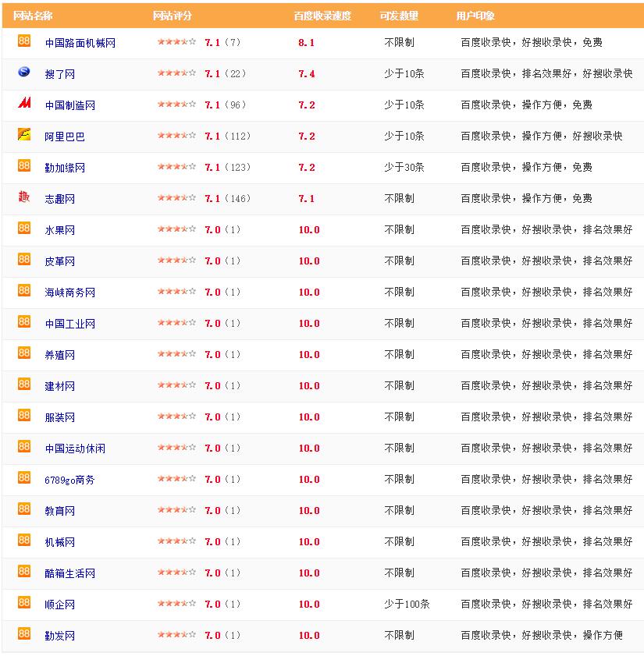Image resolution: width=644 pixels, height=656 pixels.
Task: Open the 水果网 link
Action: point(60,230)
